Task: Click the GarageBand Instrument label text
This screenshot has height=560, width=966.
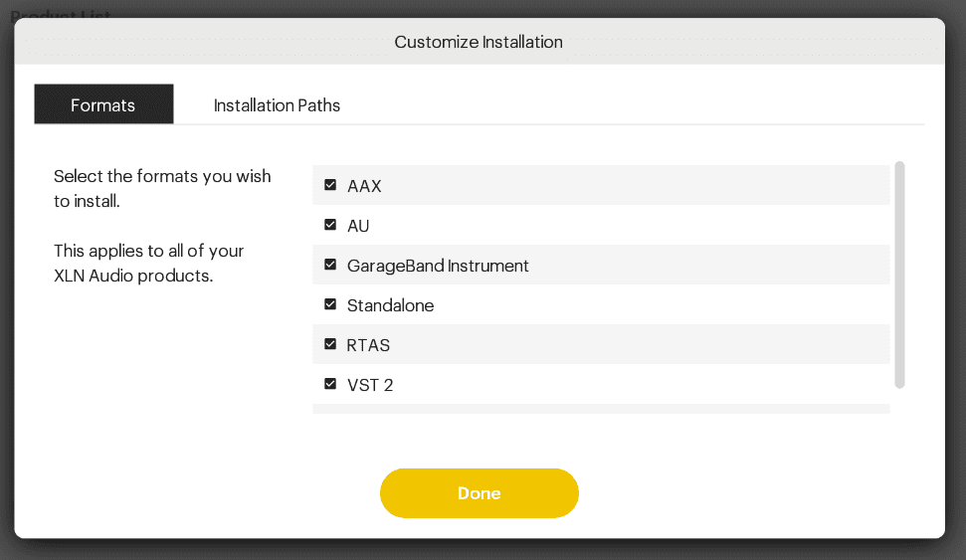Action: click(438, 266)
